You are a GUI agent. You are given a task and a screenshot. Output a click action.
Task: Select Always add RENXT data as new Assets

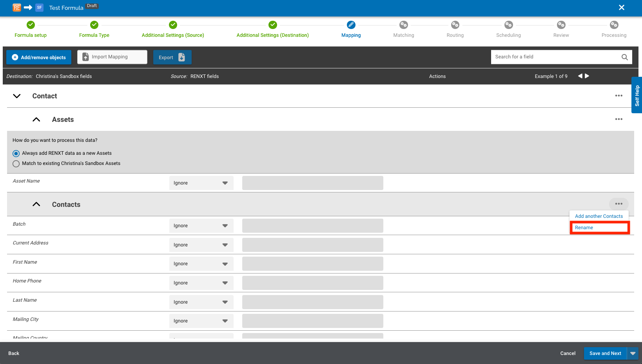pos(16,154)
